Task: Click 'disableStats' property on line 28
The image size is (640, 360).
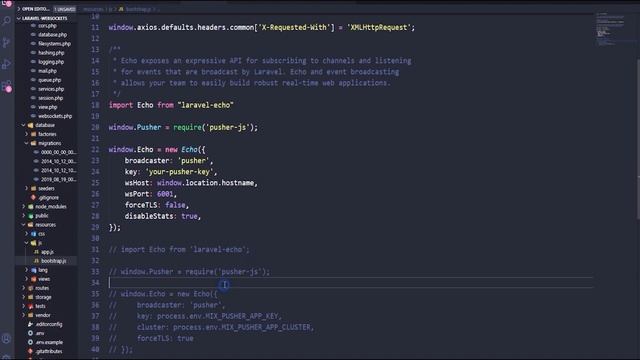Action: tap(149, 216)
